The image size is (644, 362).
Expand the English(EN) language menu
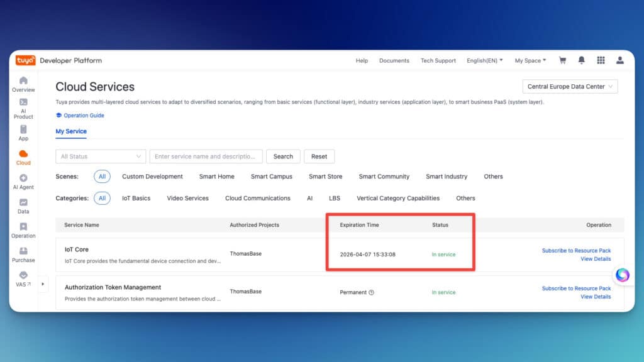pos(484,60)
